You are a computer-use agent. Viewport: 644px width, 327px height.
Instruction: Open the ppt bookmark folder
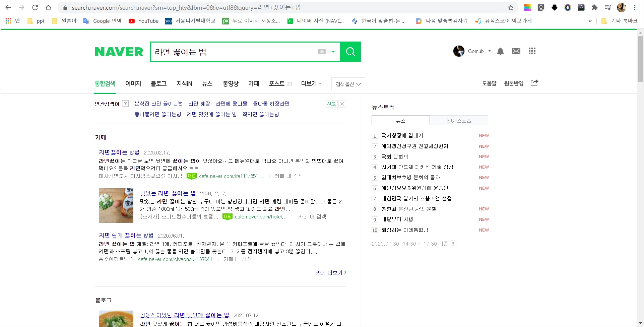click(36, 21)
